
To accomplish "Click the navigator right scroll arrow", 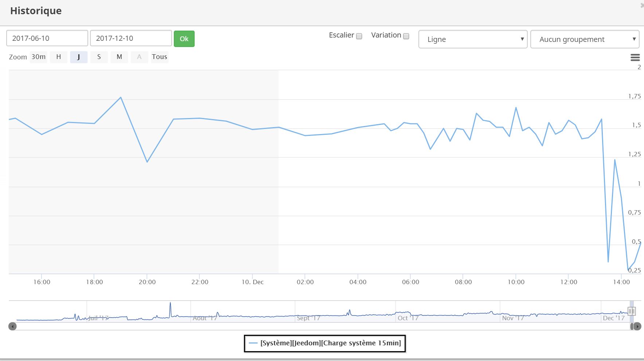I will pos(637,326).
